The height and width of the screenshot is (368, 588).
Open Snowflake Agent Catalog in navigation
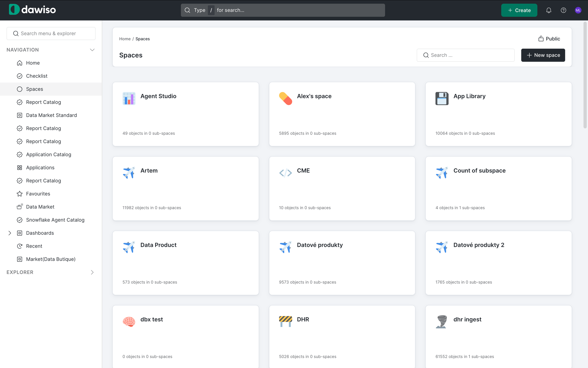point(51,220)
